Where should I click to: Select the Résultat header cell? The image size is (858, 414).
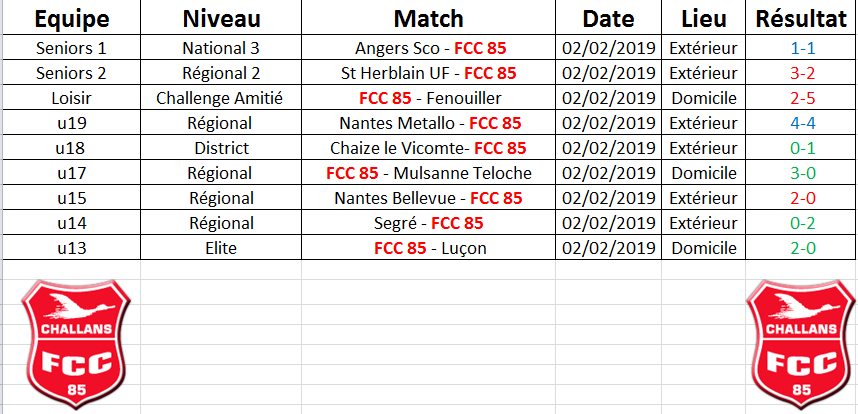click(x=801, y=19)
